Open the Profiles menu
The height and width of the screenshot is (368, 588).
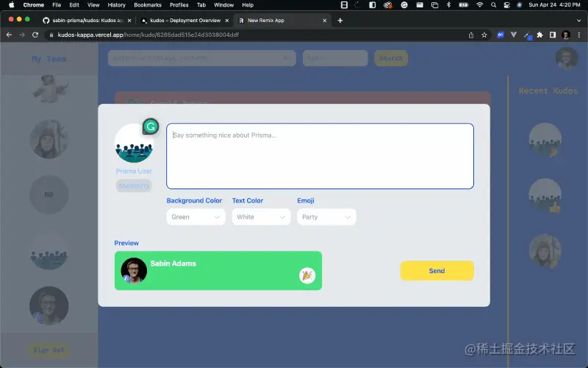click(x=179, y=5)
